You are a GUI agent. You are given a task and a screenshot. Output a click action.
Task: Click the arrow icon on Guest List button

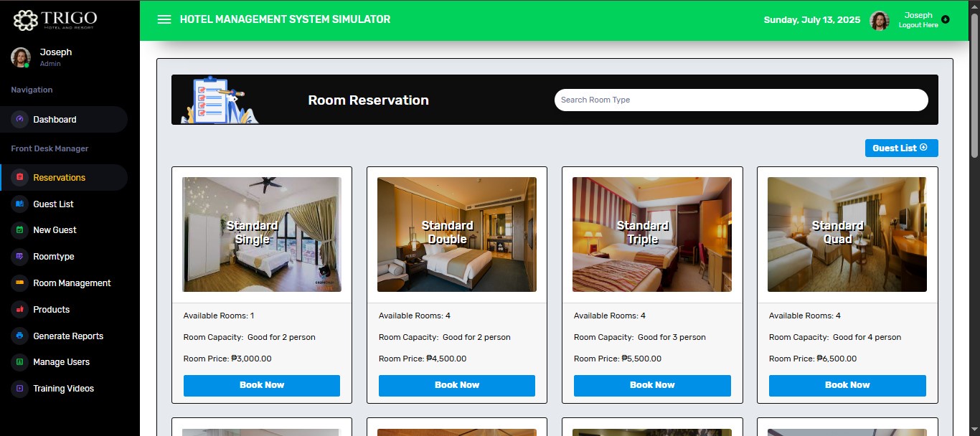(924, 148)
